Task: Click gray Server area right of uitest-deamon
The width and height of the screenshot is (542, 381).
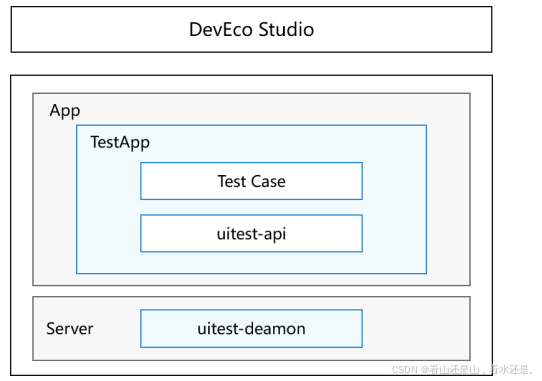Action: coord(416,328)
